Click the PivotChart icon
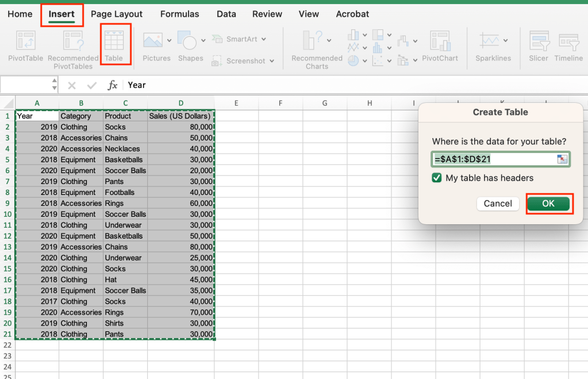The width and height of the screenshot is (588, 379). tap(440, 40)
